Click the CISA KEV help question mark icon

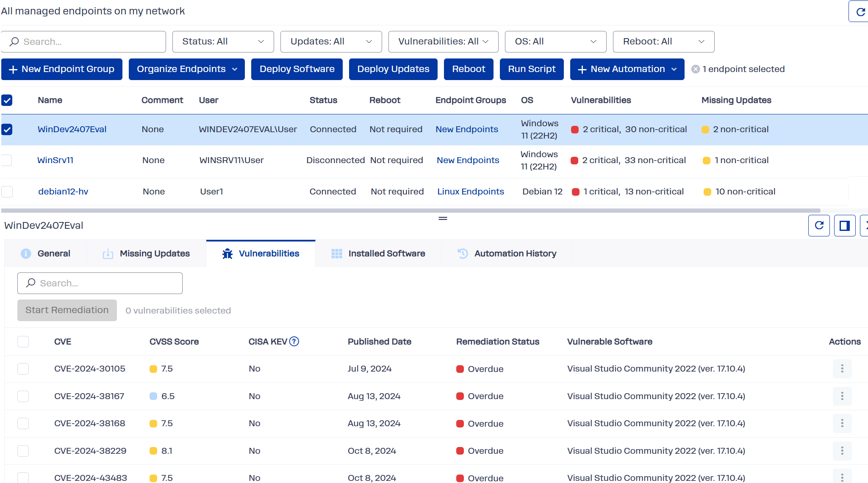294,341
